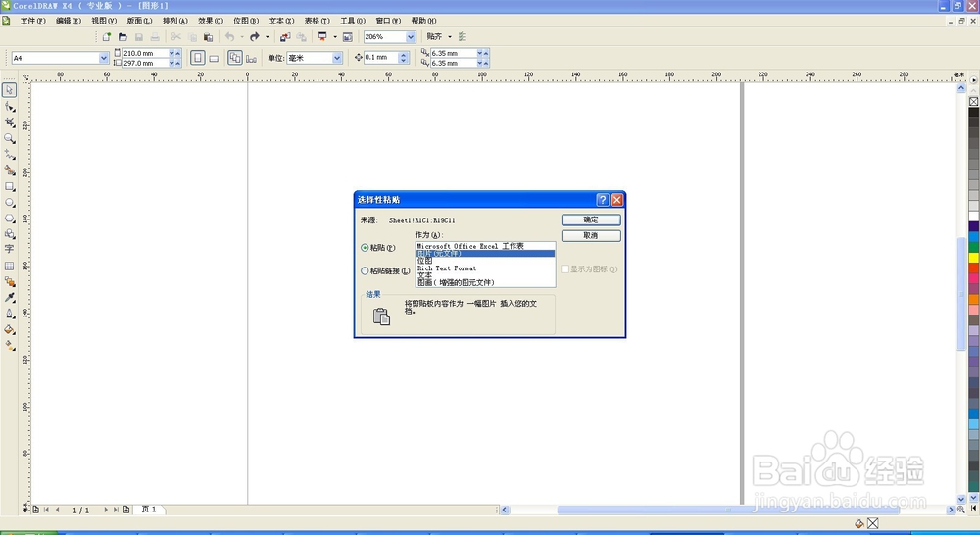Viewport: 980px width, 535px height.
Task: Pick the yellow swatch in color palette
Action: coord(974,258)
